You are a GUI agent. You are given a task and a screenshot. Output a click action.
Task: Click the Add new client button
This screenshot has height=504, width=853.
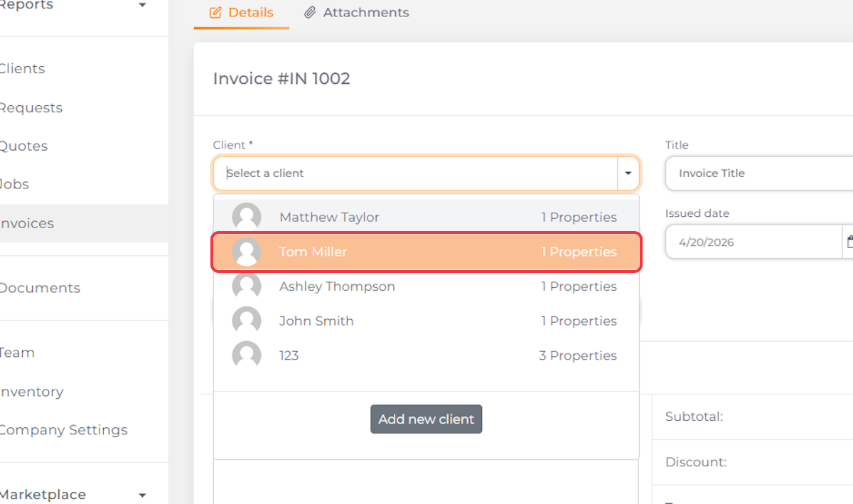point(426,419)
